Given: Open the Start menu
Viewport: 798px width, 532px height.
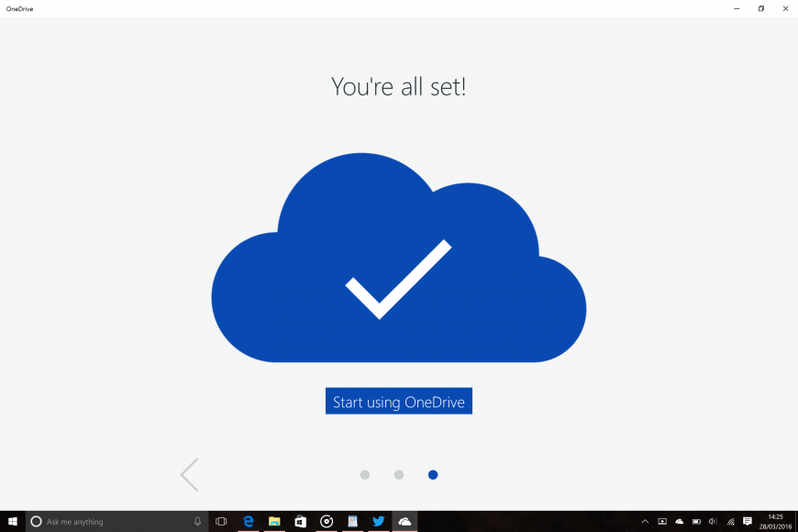Looking at the screenshot, I should click(13, 521).
